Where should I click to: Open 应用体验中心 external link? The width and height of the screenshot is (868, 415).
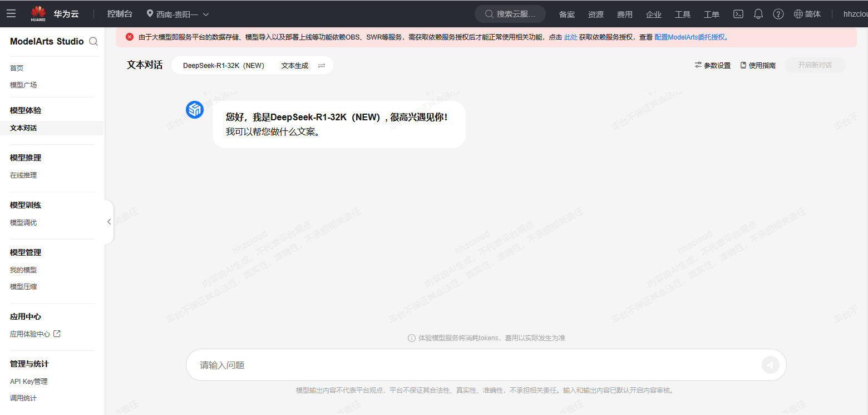click(35, 334)
